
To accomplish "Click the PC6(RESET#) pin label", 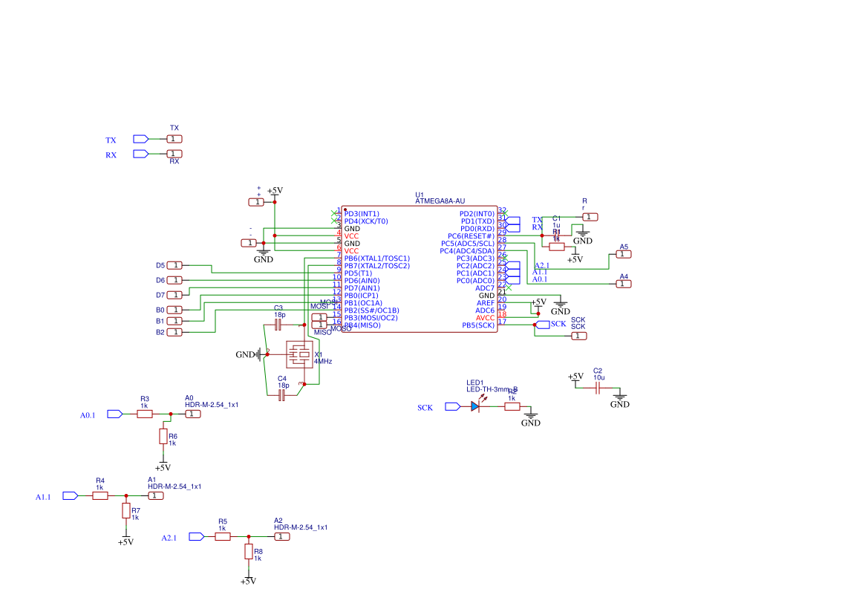I will [x=471, y=236].
